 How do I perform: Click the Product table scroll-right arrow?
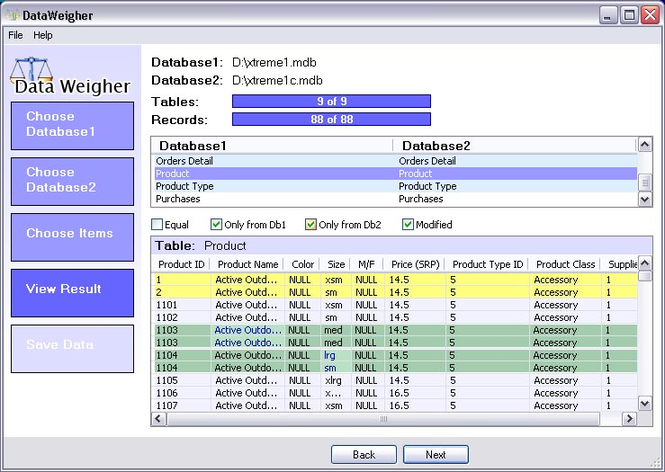pos(629,419)
